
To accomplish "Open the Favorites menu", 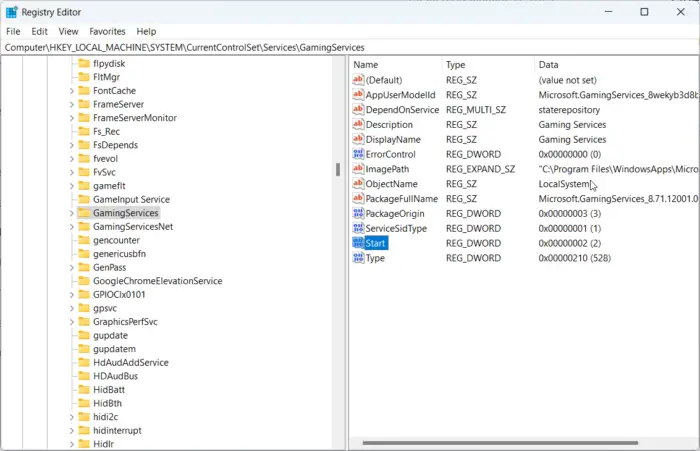I will [107, 31].
